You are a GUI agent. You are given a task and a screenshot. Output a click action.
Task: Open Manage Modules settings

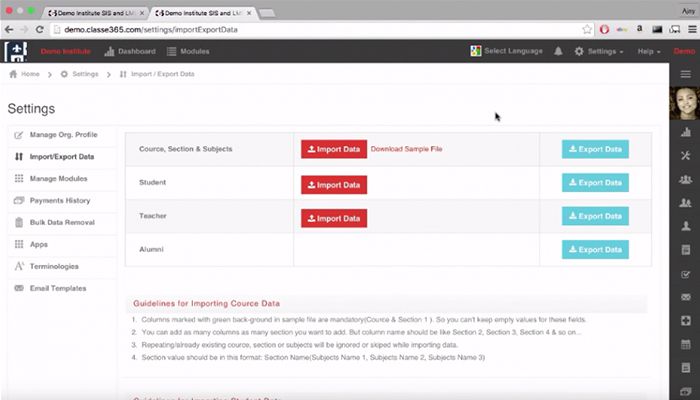[x=62, y=179]
